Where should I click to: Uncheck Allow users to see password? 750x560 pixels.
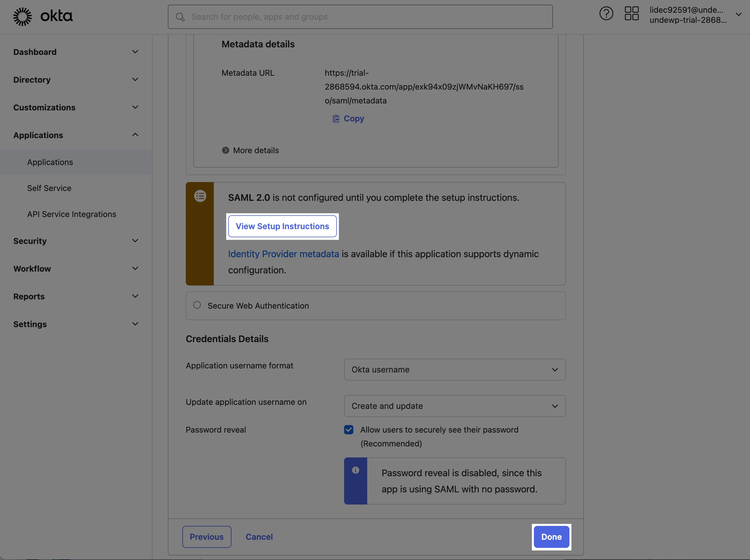coord(349,430)
